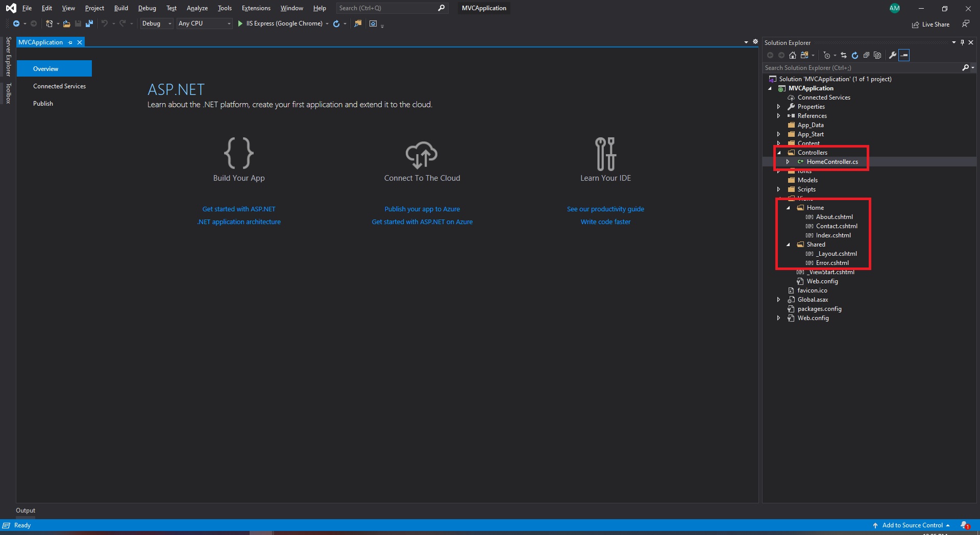Click the feedback icon beside Live Share
980x535 pixels.
[965, 23]
